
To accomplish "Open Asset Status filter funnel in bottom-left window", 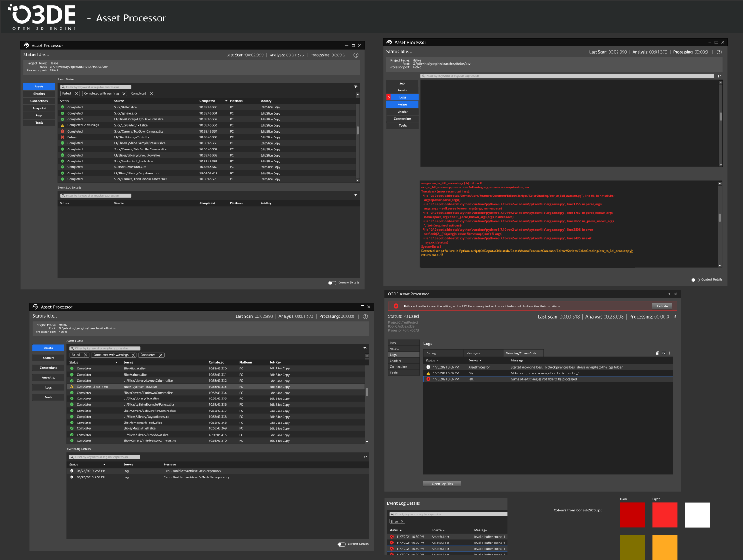I will [365, 348].
